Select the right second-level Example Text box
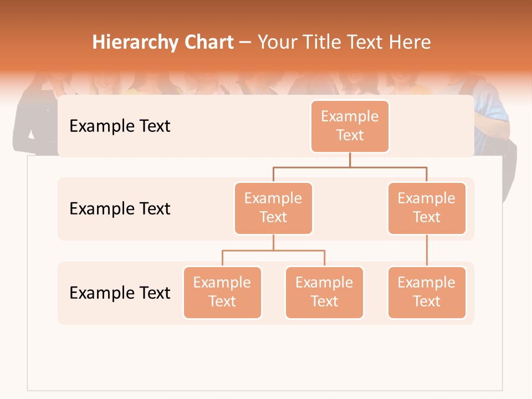Viewport: 532px width, 399px height. (x=427, y=208)
